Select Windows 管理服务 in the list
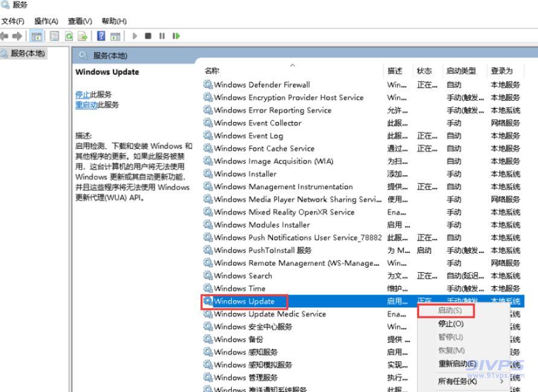This screenshot has height=392, width=538. pyautogui.click(x=246, y=378)
